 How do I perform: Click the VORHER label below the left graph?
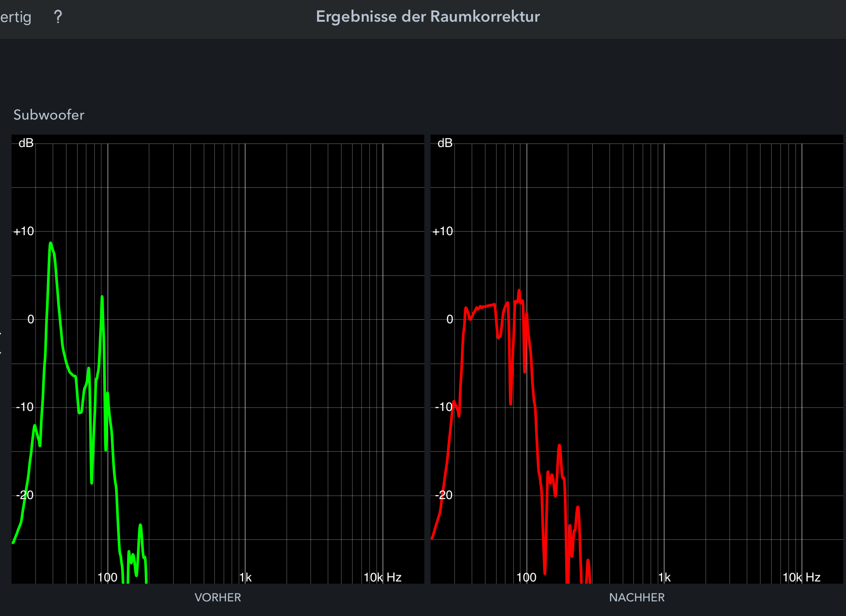click(x=217, y=597)
